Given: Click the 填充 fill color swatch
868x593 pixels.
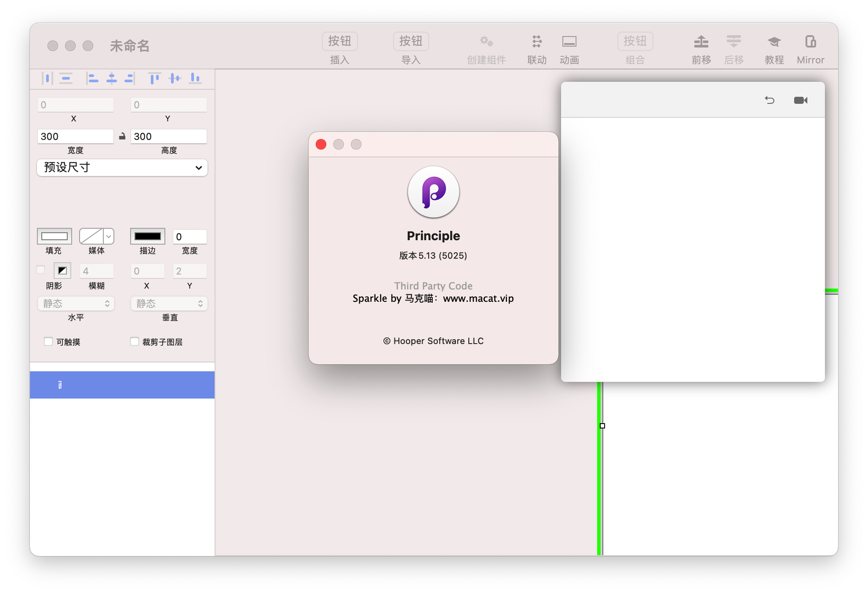Looking at the screenshot, I should tap(54, 236).
